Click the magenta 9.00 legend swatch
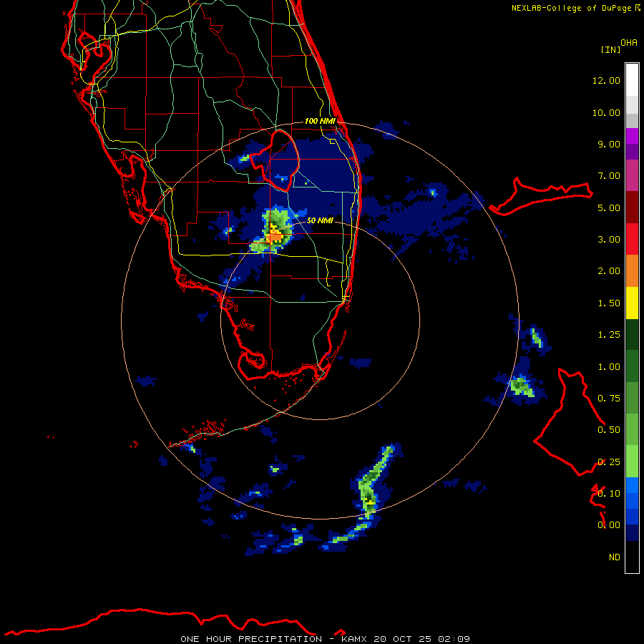644x644 pixels. click(x=632, y=136)
